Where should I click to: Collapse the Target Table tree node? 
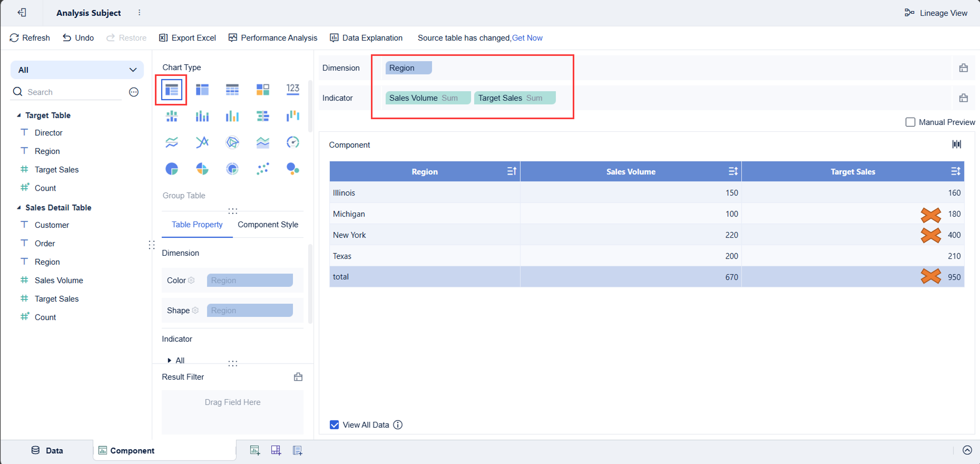click(19, 115)
